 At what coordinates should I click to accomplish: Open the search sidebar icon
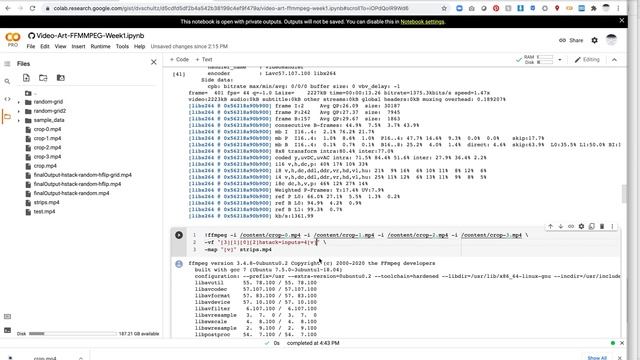pyautogui.click(x=7, y=82)
